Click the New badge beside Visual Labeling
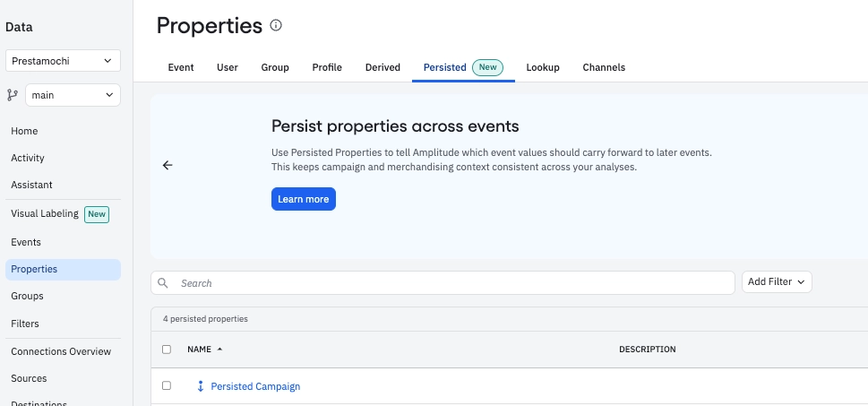Viewport: 868px width, 406px height. point(97,214)
